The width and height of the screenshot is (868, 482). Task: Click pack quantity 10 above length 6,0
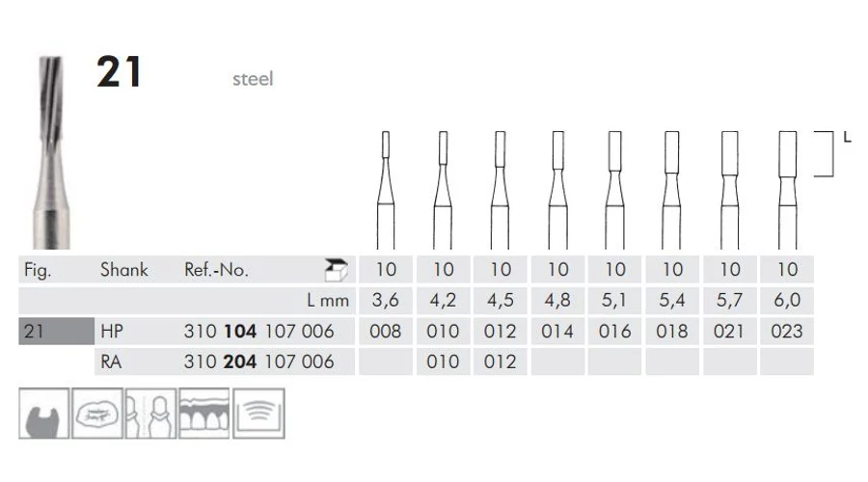click(x=787, y=270)
